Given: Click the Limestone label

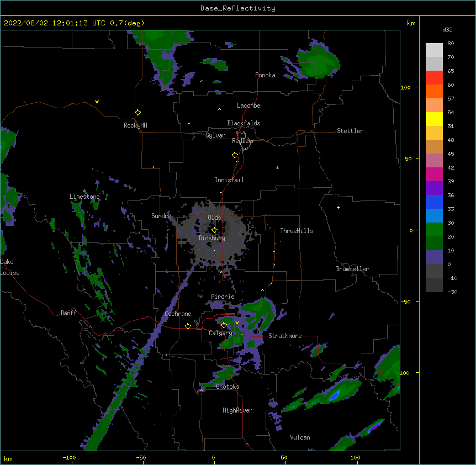Looking at the screenshot, I should (x=84, y=197).
